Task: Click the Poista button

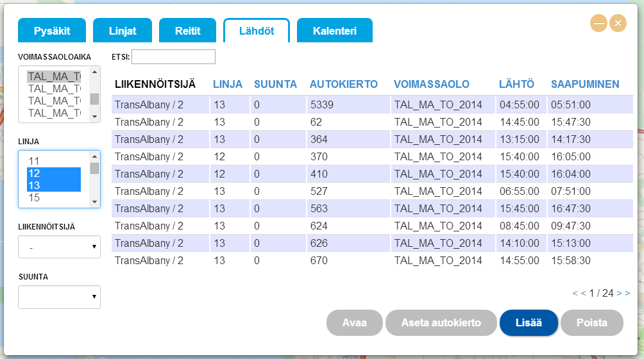Action: pos(592,322)
